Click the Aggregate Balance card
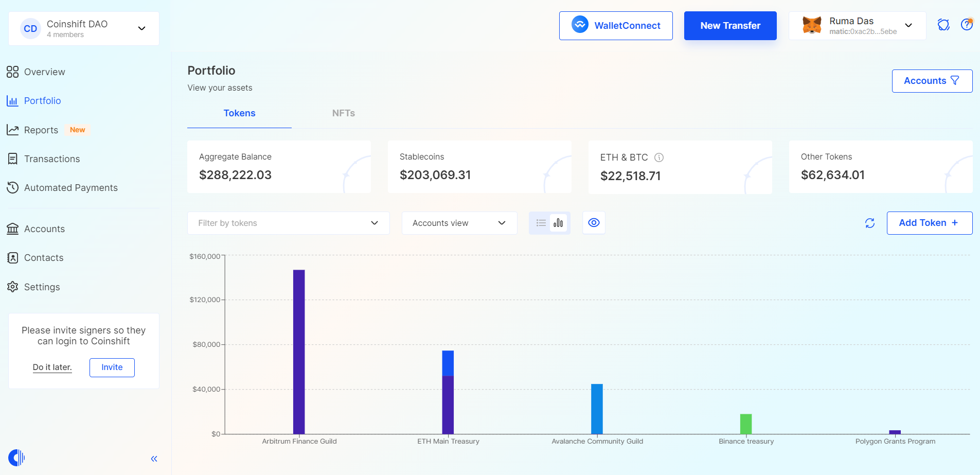The height and width of the screenshot is (475, 980). [279, 167]
